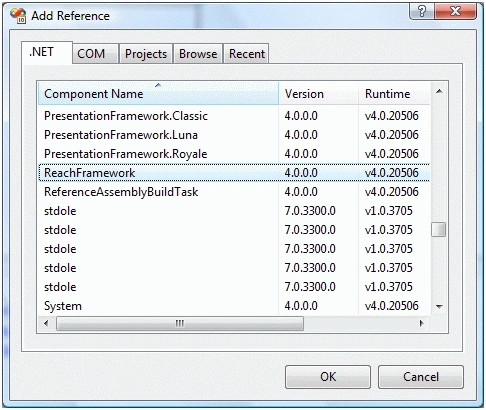Click the horizontal scroll right arrow
The width and height of the screenshot is (486, 410).
coord(422,323)
